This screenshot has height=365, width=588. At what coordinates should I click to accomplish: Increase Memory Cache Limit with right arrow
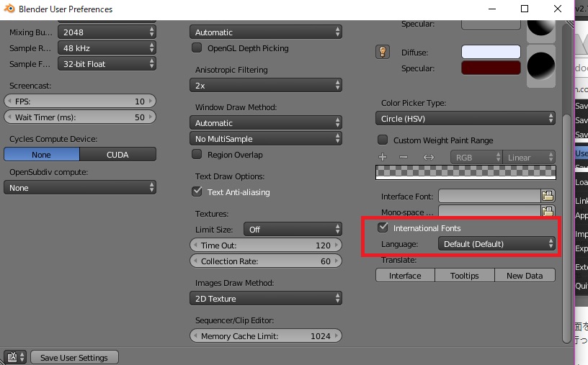coord(337,335)
